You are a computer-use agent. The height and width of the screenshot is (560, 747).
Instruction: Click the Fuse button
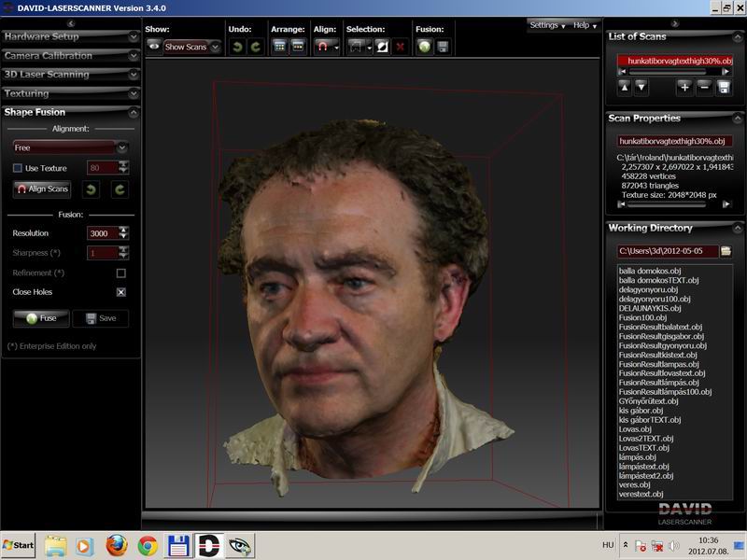click(41, 318)
